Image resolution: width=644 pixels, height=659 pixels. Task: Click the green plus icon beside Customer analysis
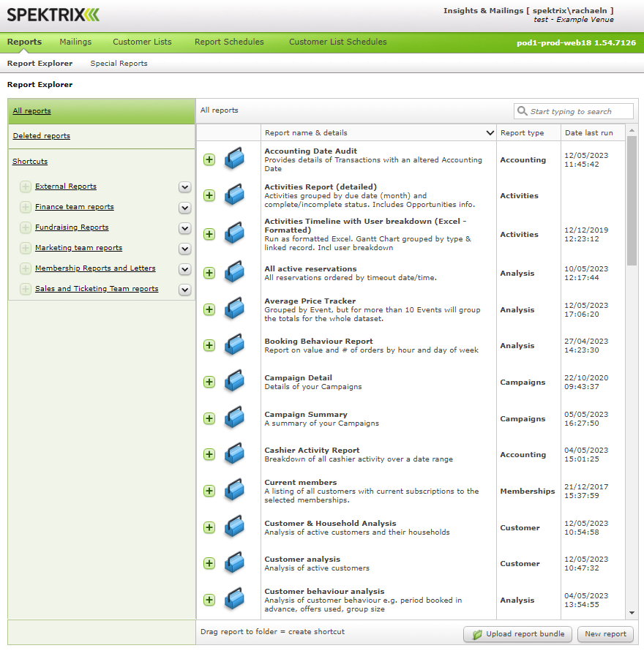[209, 563]
